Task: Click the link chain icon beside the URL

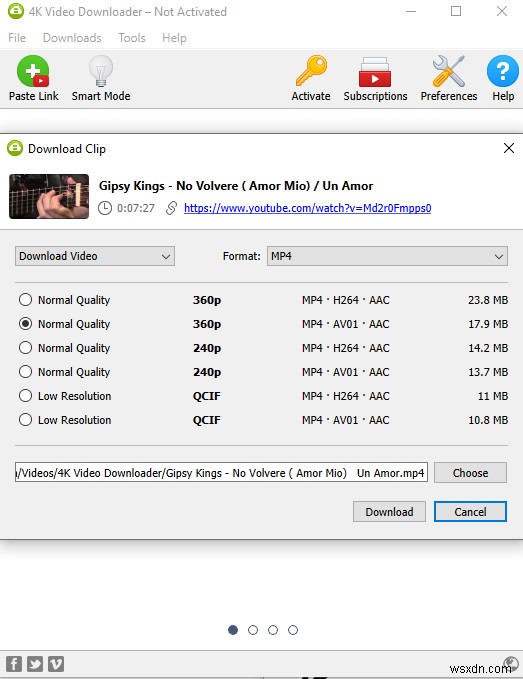Action: (171, 208)
